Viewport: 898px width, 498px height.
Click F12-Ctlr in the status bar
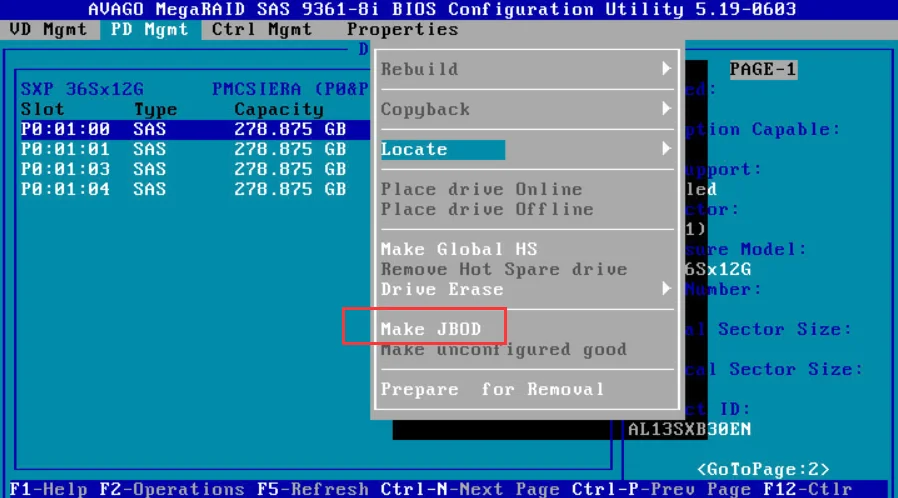pyautogui.click(x=808, y=489)
